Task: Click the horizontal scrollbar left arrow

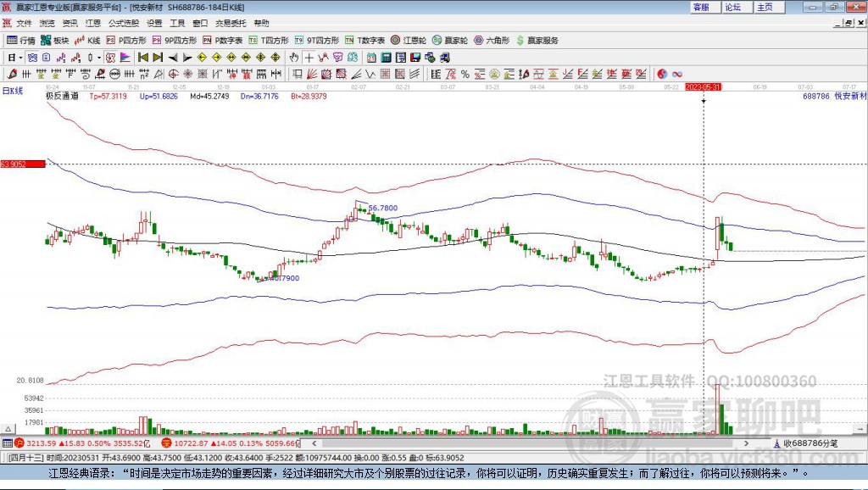Action: pyautogui.click(x=314, y=443)
